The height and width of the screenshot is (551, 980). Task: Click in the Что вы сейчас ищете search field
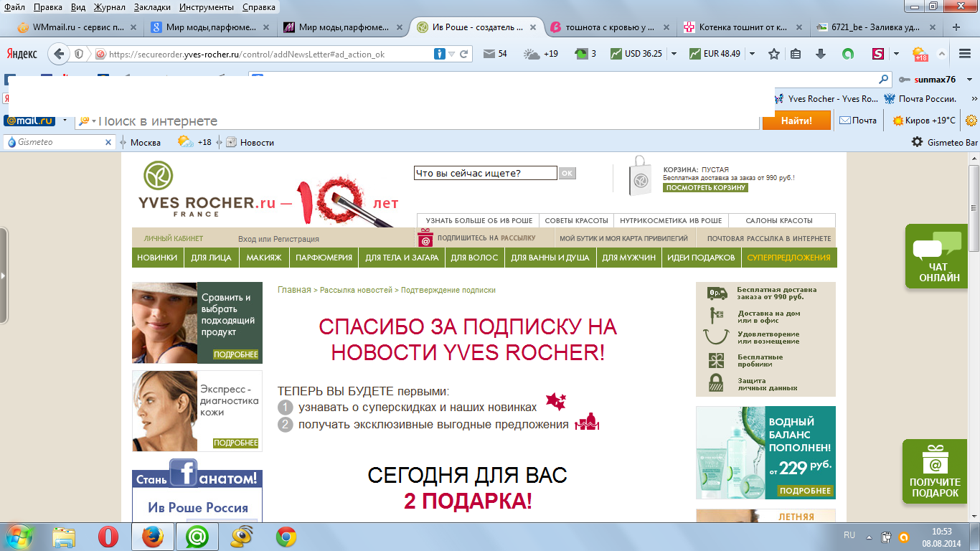(x=486, y=173)
